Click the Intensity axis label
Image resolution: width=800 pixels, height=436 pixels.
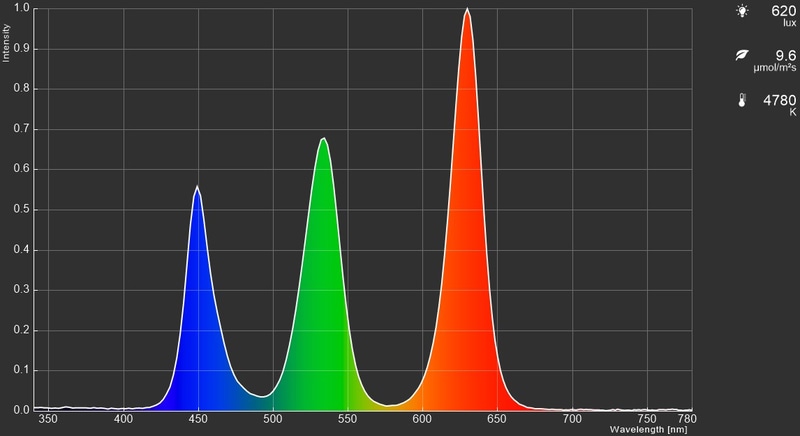click(6, 43)
